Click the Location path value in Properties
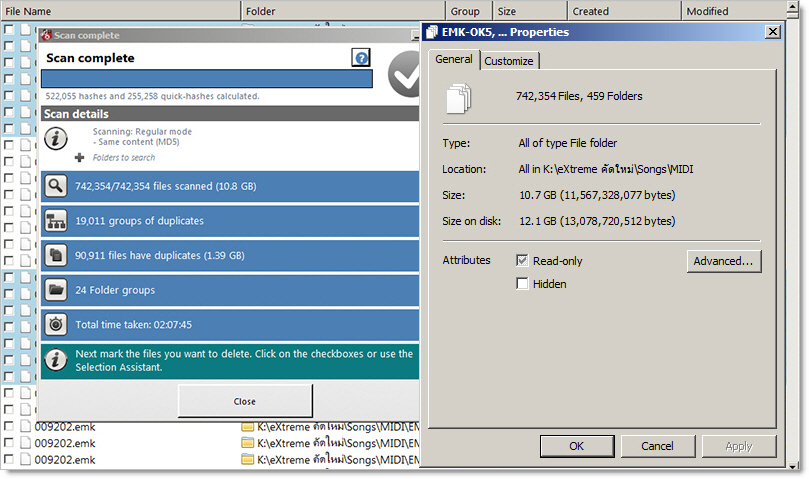Screen dimensions: 809x479 click(606, 169)
